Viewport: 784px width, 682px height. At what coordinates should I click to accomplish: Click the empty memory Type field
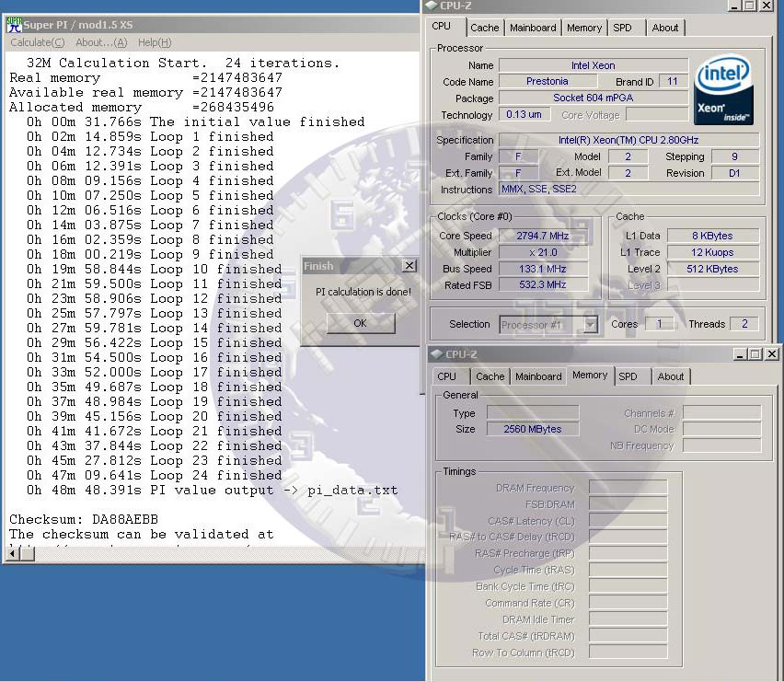pos(533,412)
